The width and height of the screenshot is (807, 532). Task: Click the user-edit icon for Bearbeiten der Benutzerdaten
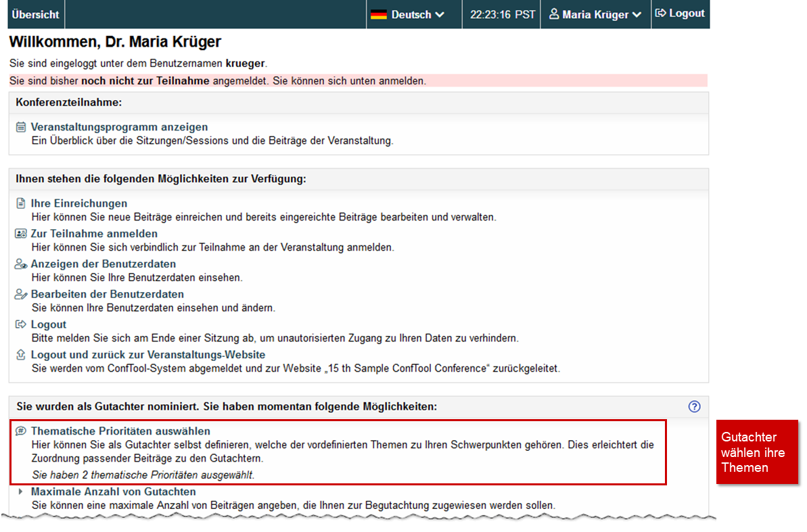click(x=20, y=294)
